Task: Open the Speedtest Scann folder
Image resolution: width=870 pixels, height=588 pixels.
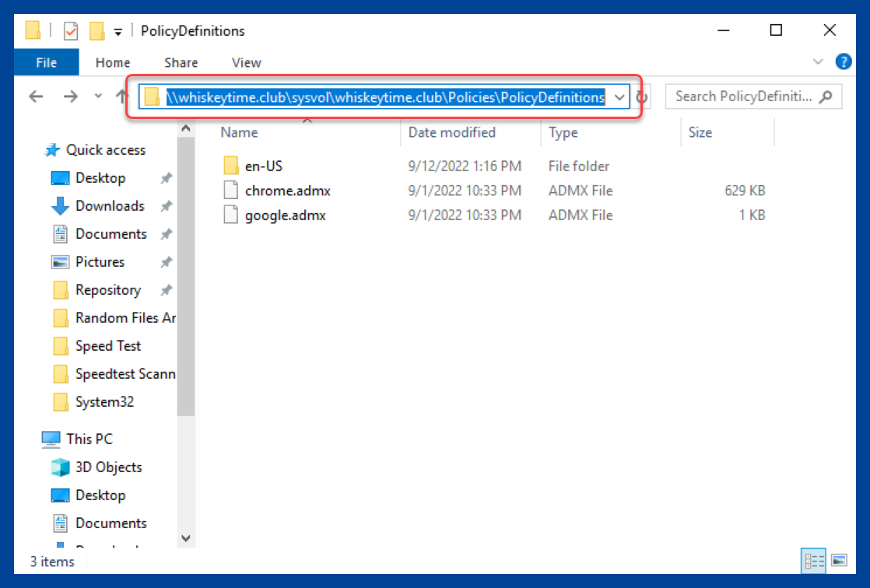Action: (x=125, y=374)
